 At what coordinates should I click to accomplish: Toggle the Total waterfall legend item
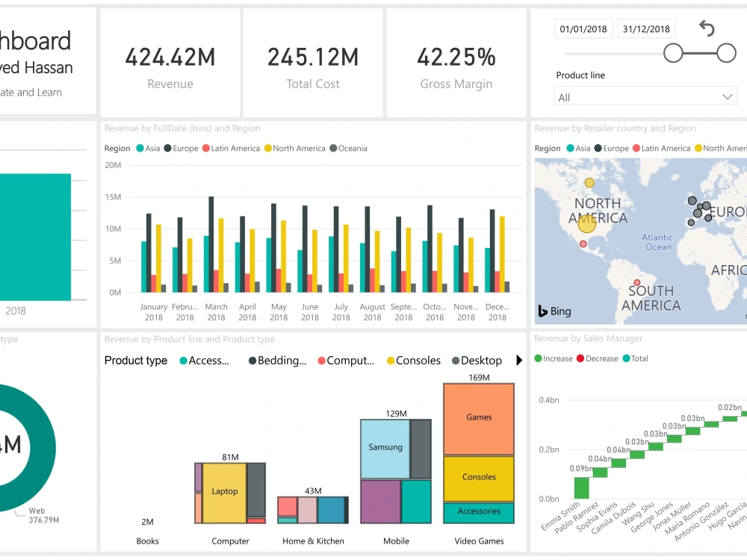coord(639,358)
